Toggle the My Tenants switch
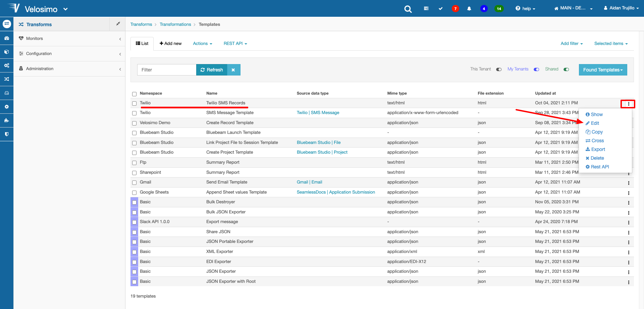644x309 pixels. 536,69
